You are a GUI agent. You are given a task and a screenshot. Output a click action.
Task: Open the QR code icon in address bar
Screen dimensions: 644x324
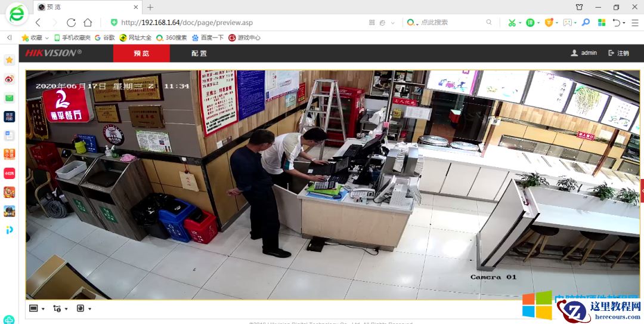(x=372, y=23)
